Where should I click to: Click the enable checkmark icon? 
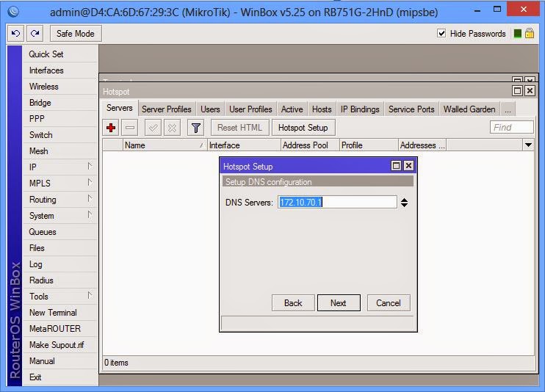[x=153, y=128]
